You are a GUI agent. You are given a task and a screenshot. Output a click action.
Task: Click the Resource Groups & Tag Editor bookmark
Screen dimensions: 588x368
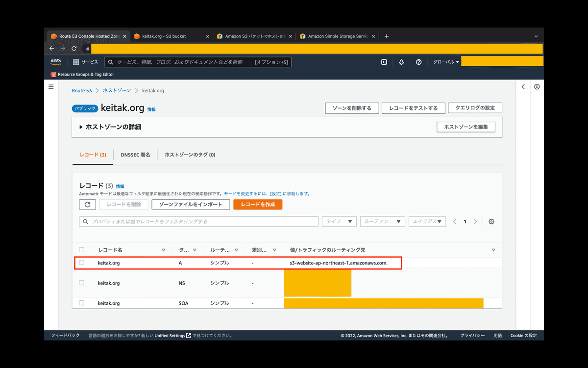82,75
